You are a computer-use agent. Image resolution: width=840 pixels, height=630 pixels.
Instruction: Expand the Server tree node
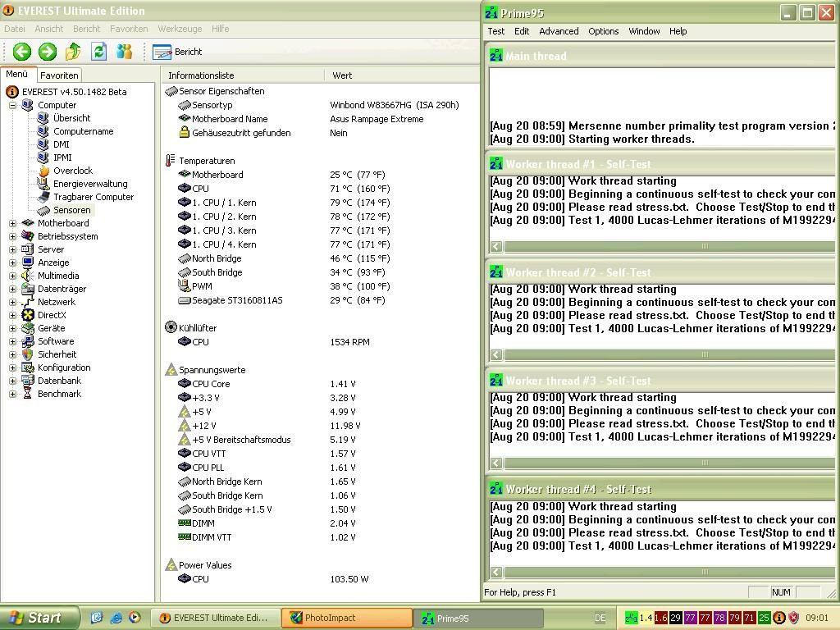pyautogui.click(x=12, y=249)
